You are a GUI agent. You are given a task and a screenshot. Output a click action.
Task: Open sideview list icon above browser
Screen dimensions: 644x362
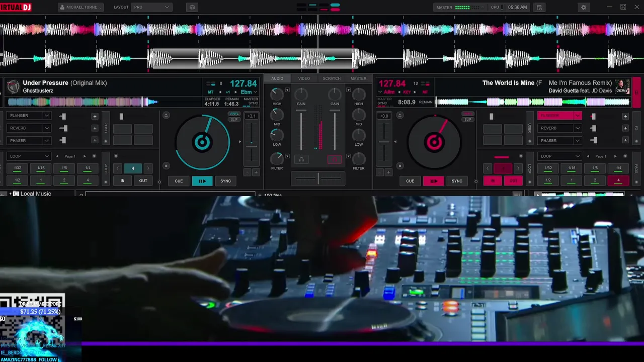pyautogui.click(x=517, y=194)
